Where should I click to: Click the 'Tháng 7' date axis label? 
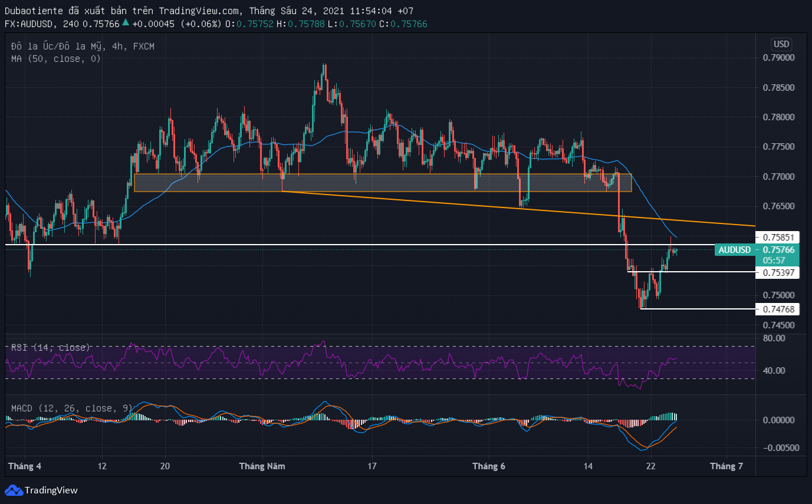pyautogui.click(x=726, y=466)
